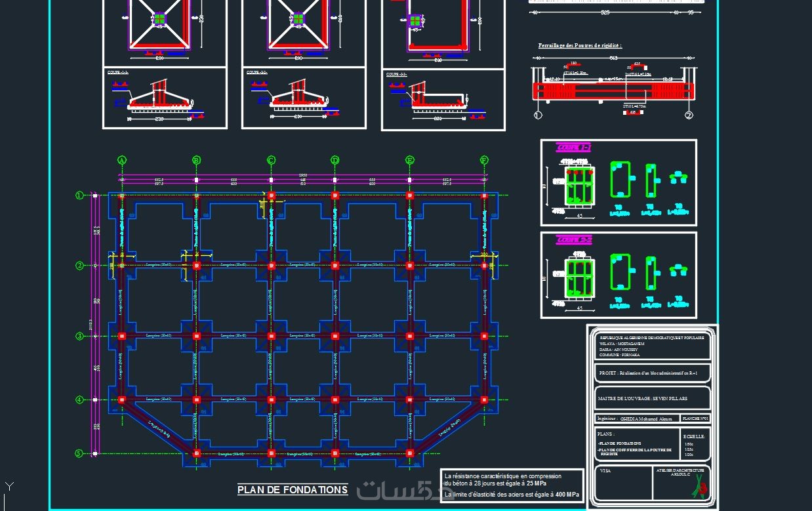Click row axis bubble 5
Screen dimensions: 812x511
coord(79,453)
